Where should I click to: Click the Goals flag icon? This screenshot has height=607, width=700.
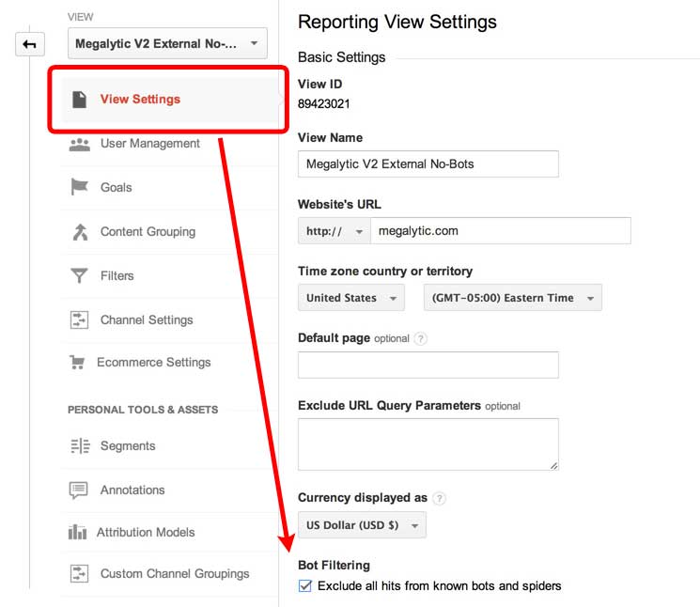coord(79,187)
